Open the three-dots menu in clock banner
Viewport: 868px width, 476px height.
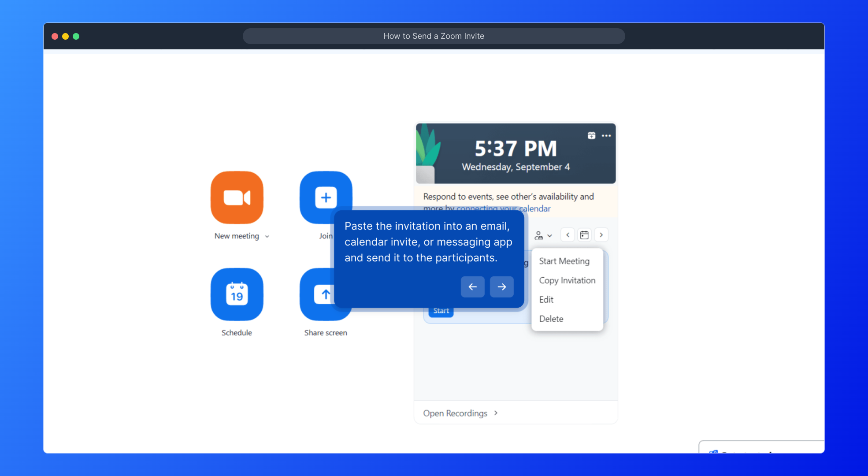coord(606,136)
